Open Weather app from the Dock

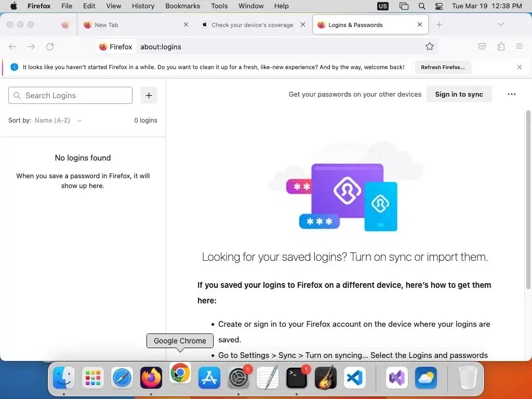pos(426,378)
